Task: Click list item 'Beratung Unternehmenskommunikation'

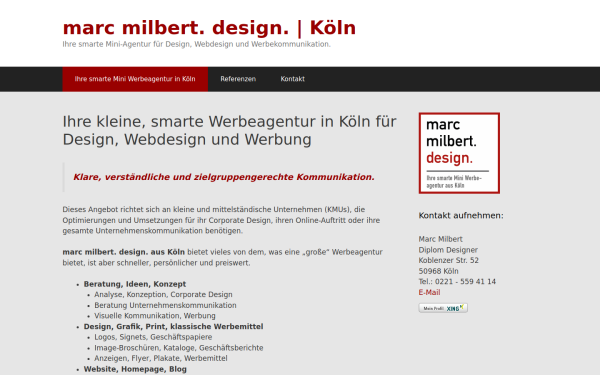Action: [x=165, y=305]
